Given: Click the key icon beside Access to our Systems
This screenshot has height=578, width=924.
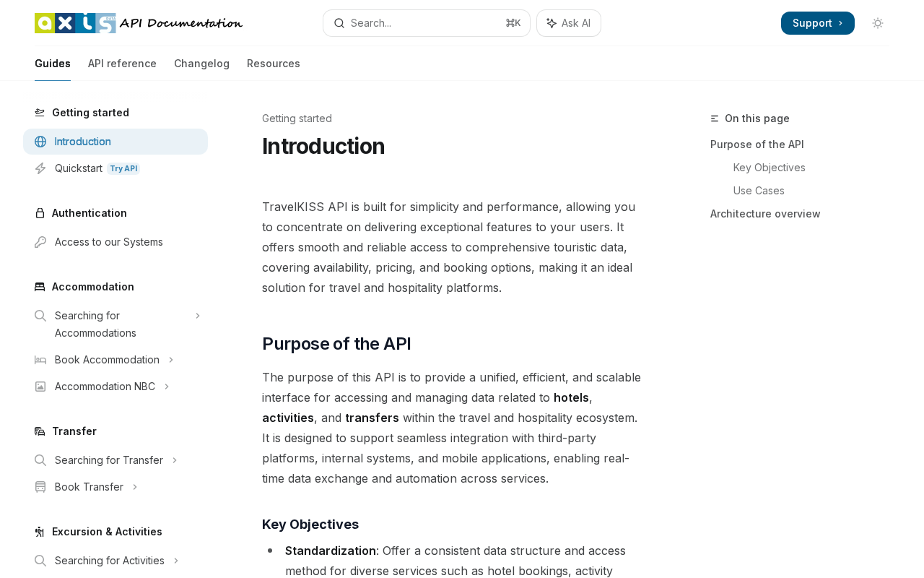Looking at the screenshot, I should [x=40, y=242].
